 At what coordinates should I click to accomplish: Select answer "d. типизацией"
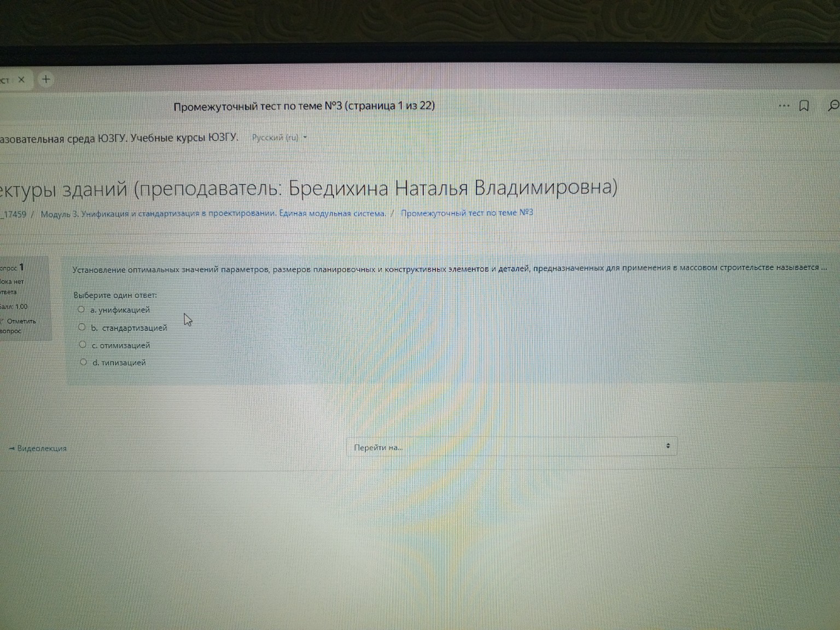tap(83, 361)
